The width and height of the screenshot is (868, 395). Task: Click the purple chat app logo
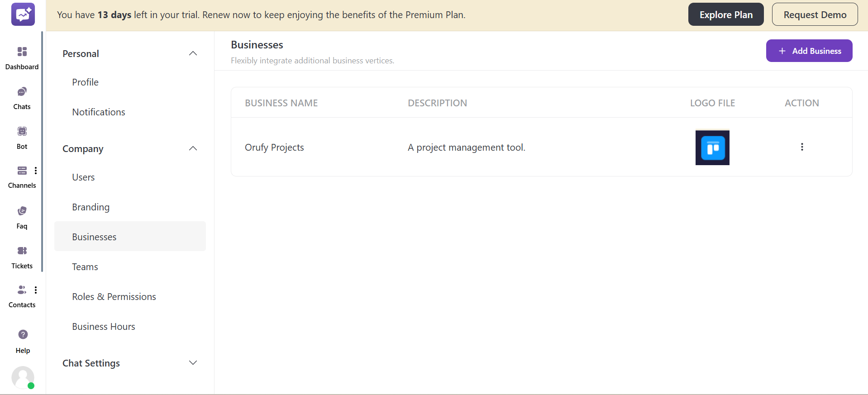click(x=23, y=14)
